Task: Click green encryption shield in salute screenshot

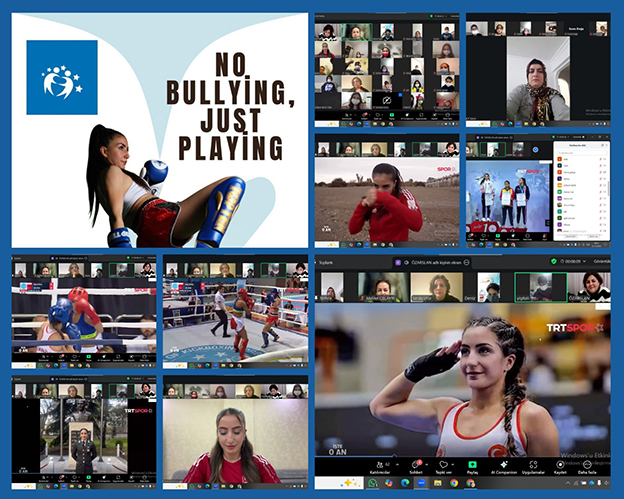Action: (x=555, y=261)
